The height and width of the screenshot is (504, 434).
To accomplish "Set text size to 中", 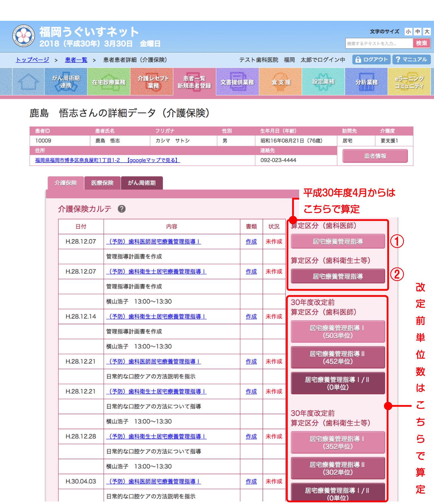I will tap(418, 31).
